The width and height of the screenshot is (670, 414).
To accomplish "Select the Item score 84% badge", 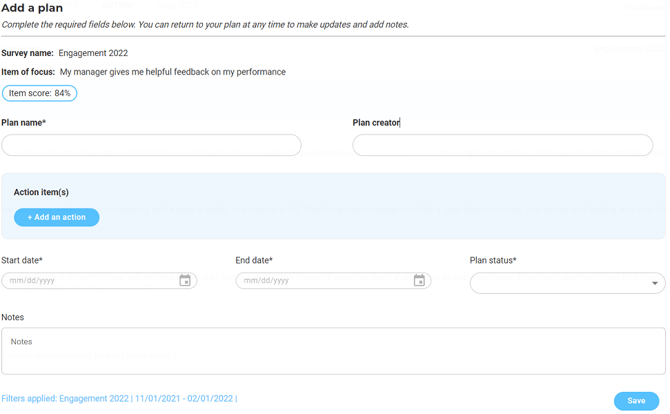I will pyautogui.click(x=40, y=93).
